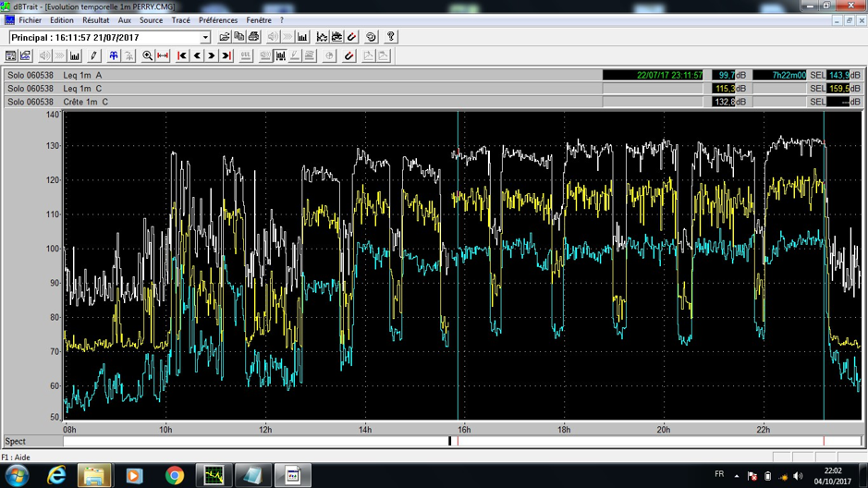Click the '12h' time axis label
Image resolution: width=868 pixels, height=488 pixels.
[265, 430]
